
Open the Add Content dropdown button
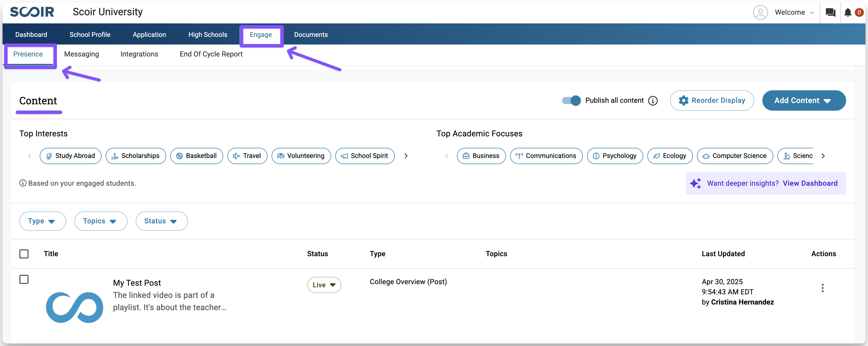(804, 100)
